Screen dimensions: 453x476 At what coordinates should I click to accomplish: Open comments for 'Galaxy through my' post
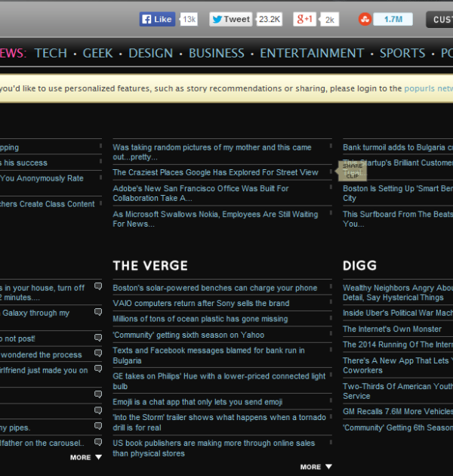pyautogui.click(x=98, y=312)
